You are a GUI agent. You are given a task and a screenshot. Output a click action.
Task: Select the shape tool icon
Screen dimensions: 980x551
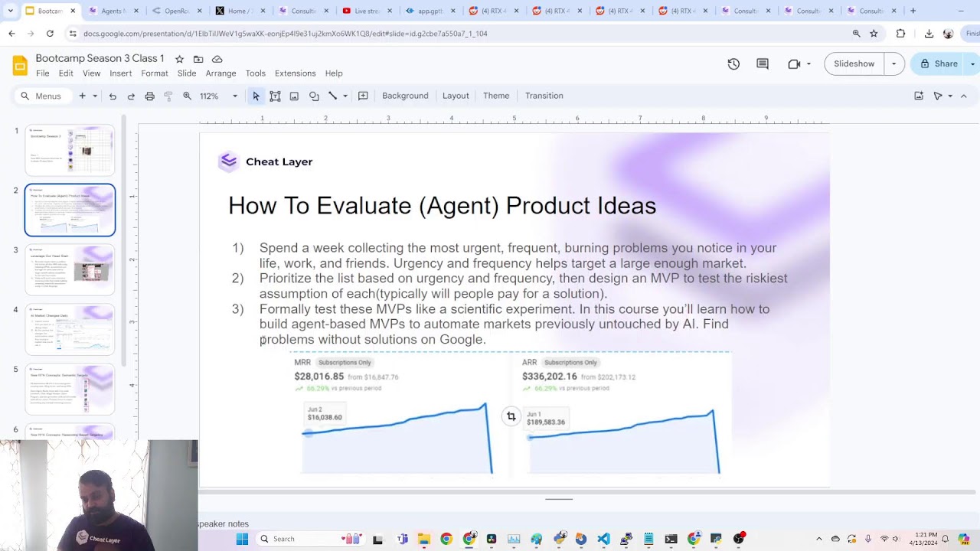(x=314, y=96)
